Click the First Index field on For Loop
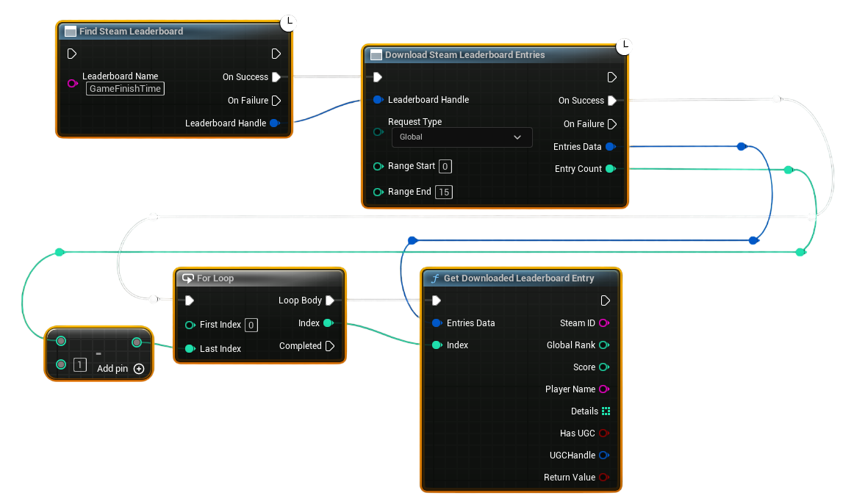This screenshot has height=504, width=854. click(250, 325)
